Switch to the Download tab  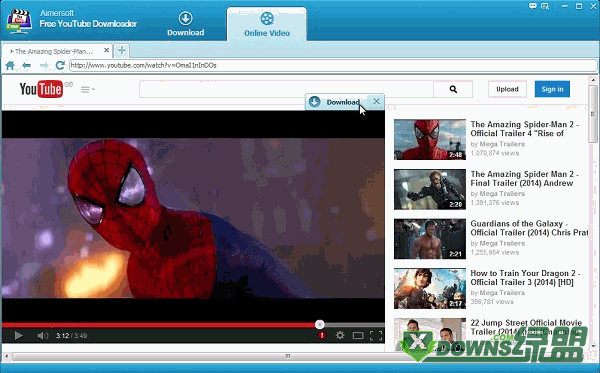(186, 24)
